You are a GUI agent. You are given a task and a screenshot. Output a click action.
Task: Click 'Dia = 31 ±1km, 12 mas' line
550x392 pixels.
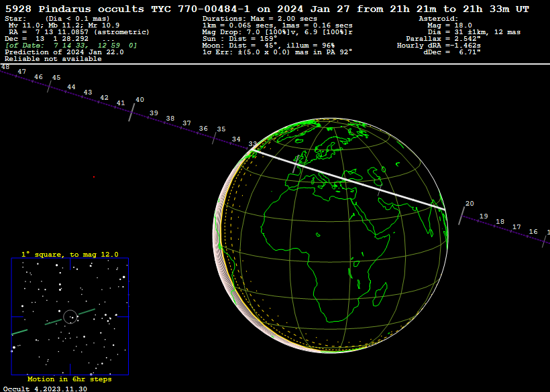click(474, 32)
